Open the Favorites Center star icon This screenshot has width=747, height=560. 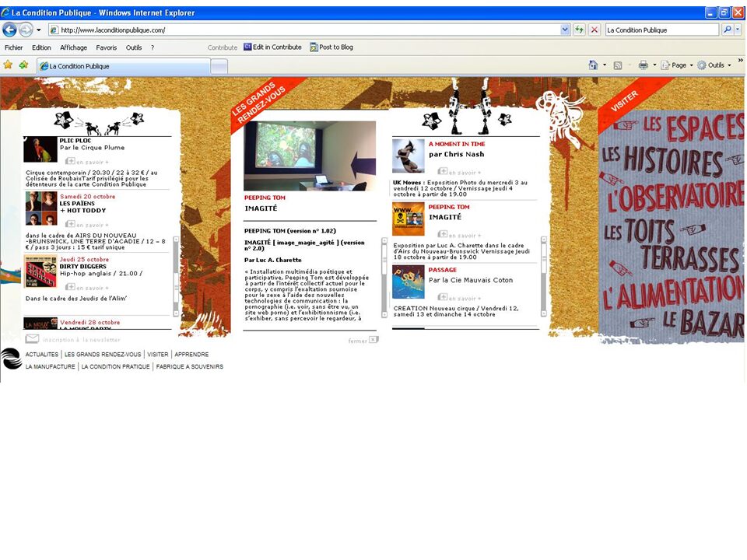tap(8, 65)
